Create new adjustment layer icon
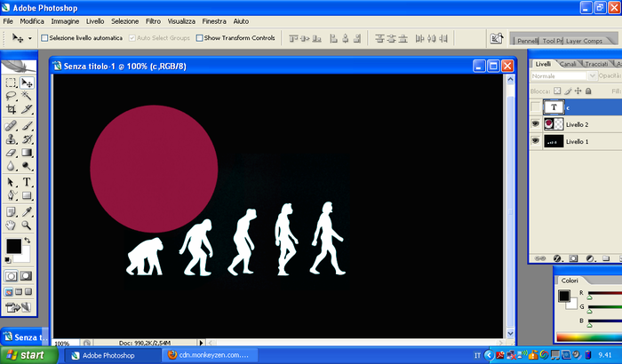 [589, 258]
